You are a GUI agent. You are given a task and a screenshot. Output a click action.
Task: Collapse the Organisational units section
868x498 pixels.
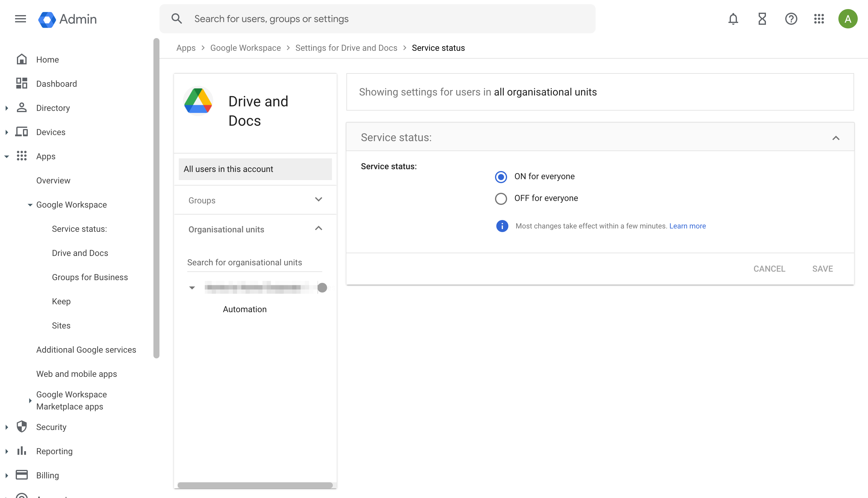[319, 228]
